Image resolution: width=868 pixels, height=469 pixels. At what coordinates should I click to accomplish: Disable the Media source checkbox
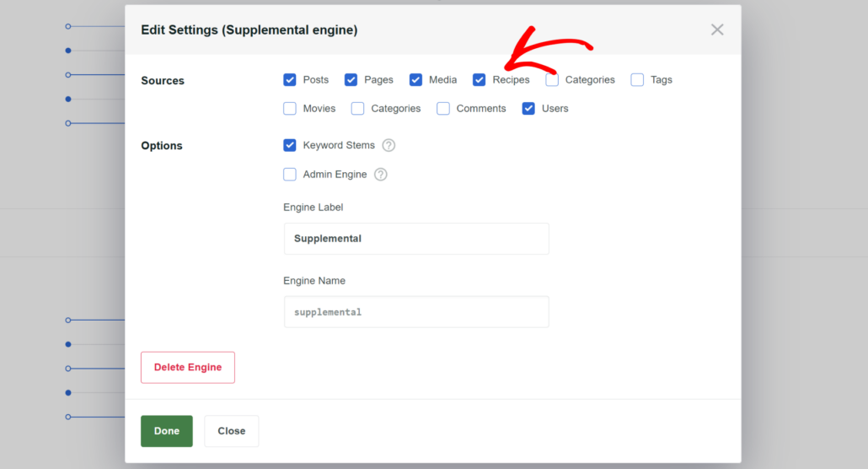(415, 80)
